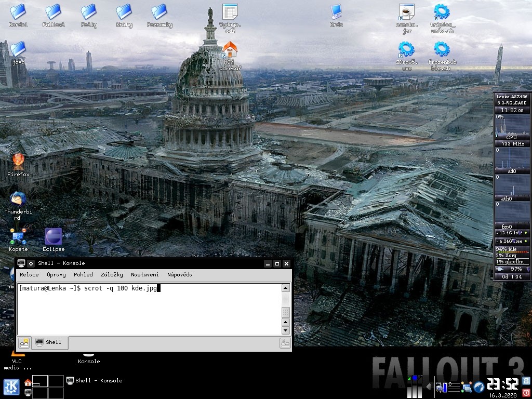
Task: Click the red logout power button
Action: [526, 392]
